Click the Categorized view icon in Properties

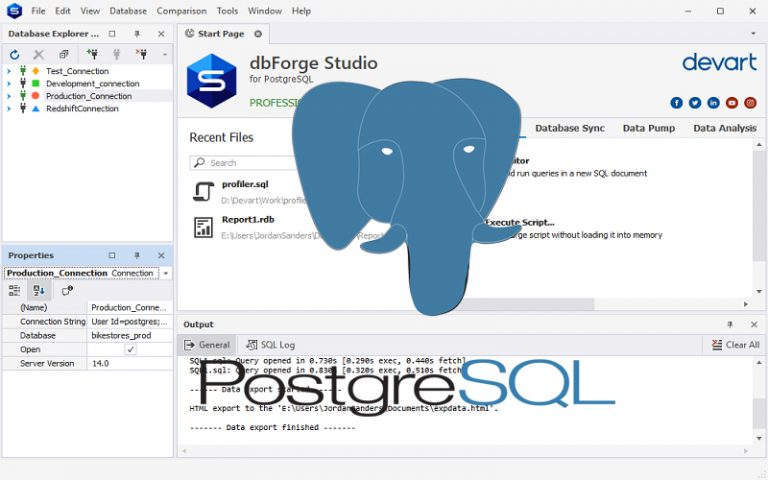[14, 290]
